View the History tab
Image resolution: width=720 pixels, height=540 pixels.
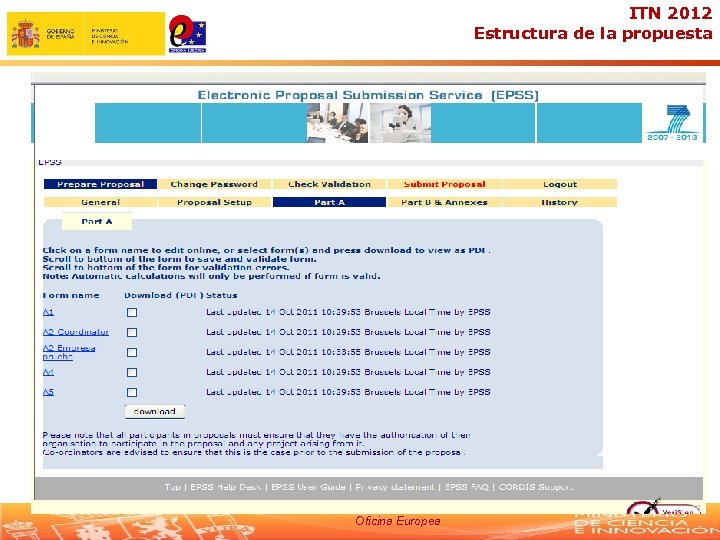tap(560, 202)
